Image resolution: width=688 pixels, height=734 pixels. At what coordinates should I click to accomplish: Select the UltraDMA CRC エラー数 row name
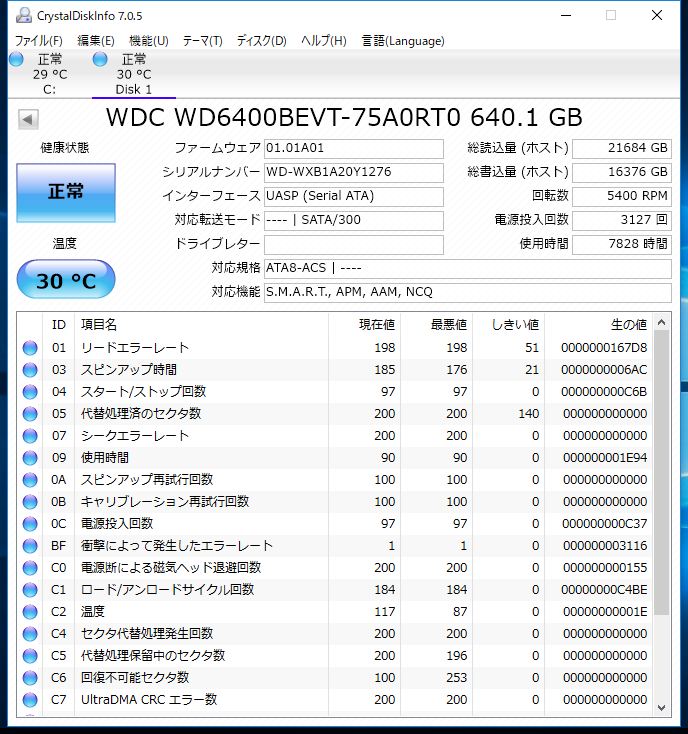point(149,700)
